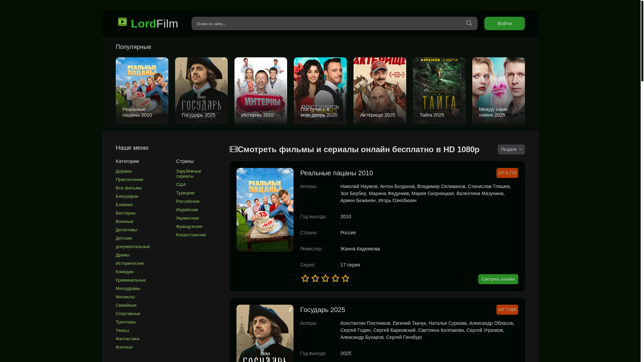Go to the Мюзиклы category
The height and width of the screenshot is (362, 644).
coord(125,297)
